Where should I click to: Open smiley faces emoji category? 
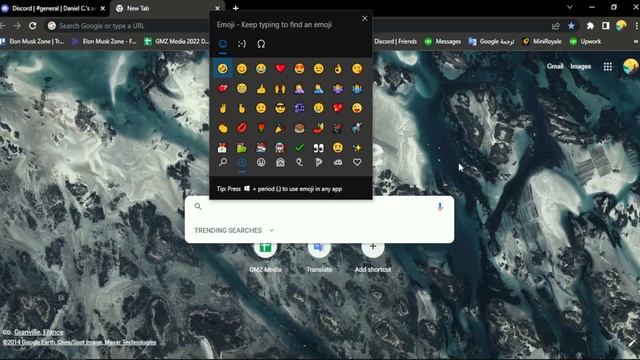[x=261, y=162]
